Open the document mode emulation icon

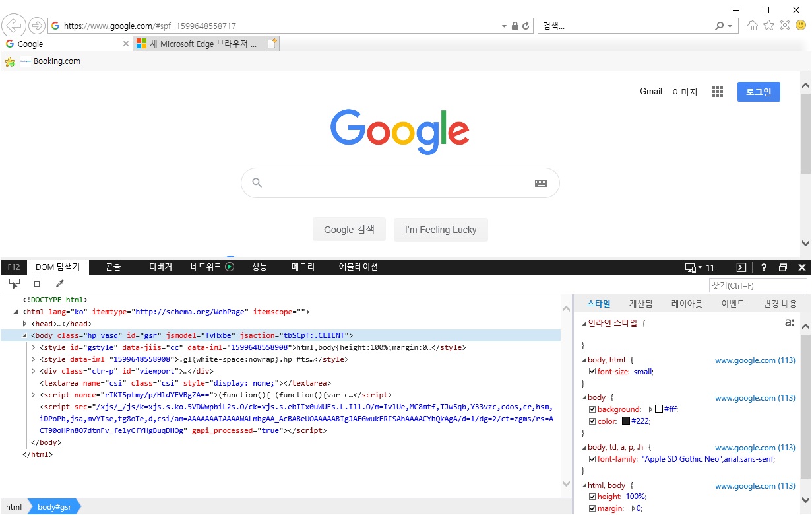pyautogui.click(x=692, y=267)
